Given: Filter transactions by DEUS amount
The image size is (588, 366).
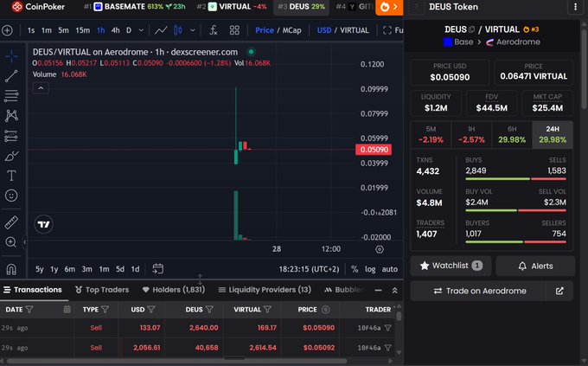Looking at the screenshot, I should 209,309.
